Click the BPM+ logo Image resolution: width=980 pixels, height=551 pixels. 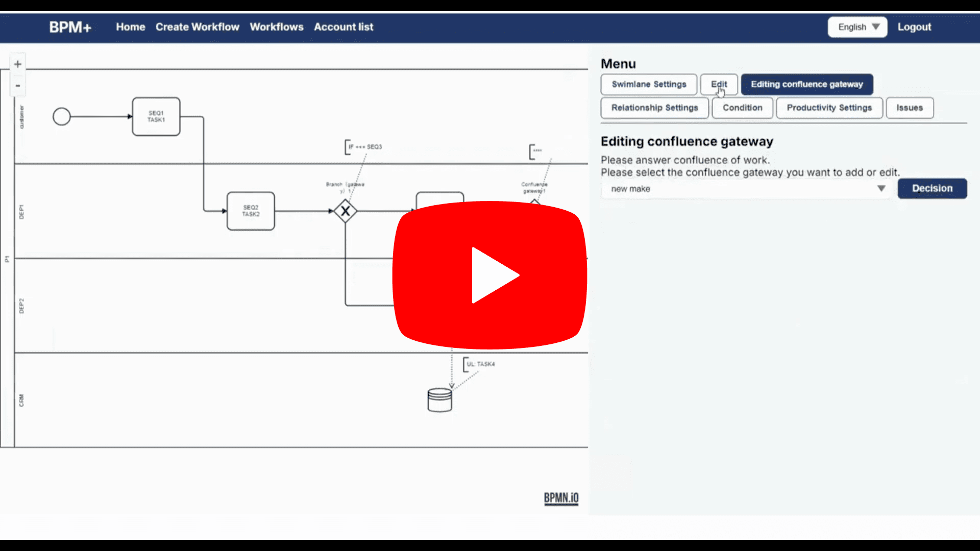[x=70, y=27]
